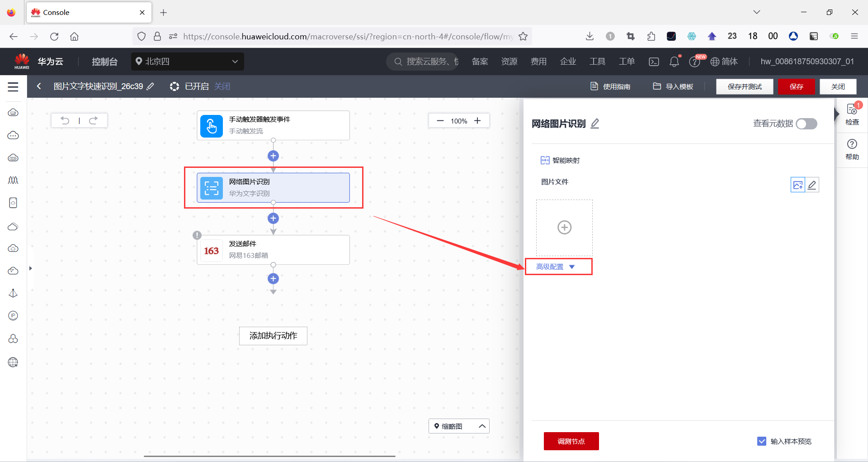Open 工单 menu item
The image size is (868, 462).
(627, 62)
